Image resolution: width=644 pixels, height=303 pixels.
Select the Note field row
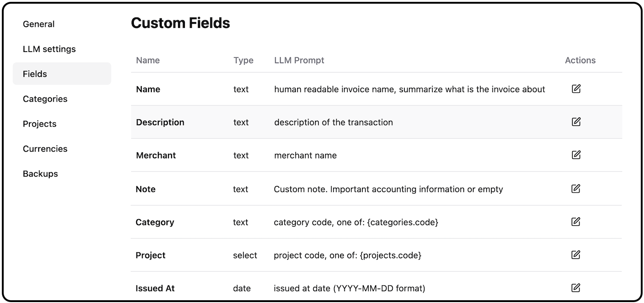click(x=322, y=189)
